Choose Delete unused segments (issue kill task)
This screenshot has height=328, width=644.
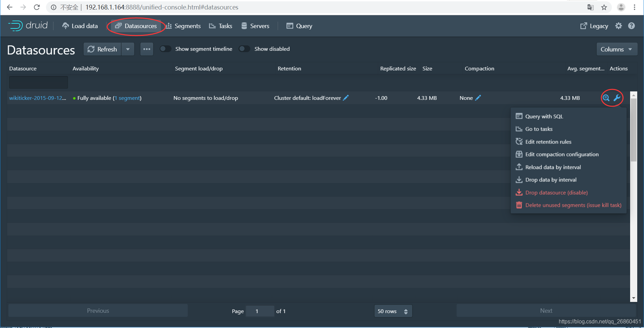(x=568, y=205)
